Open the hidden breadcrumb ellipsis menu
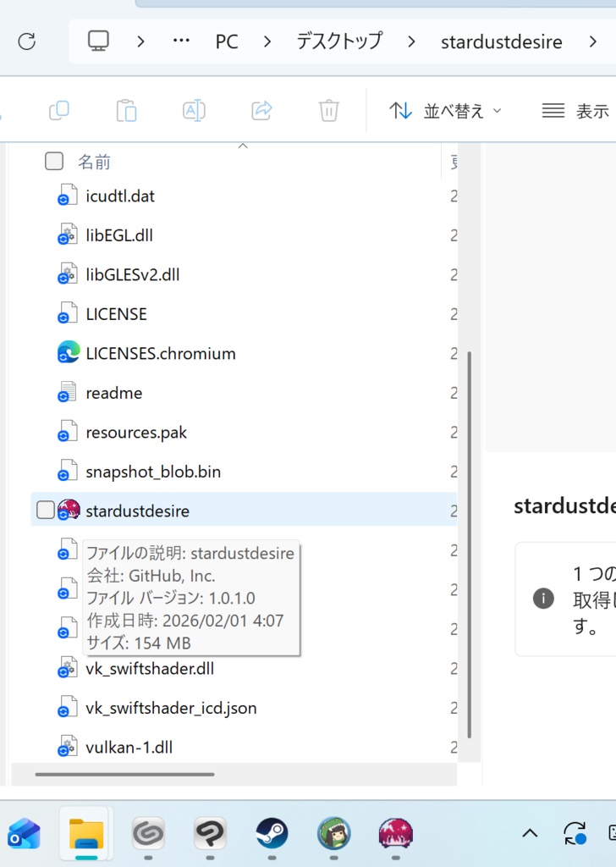616x867 pixels. 181,41
